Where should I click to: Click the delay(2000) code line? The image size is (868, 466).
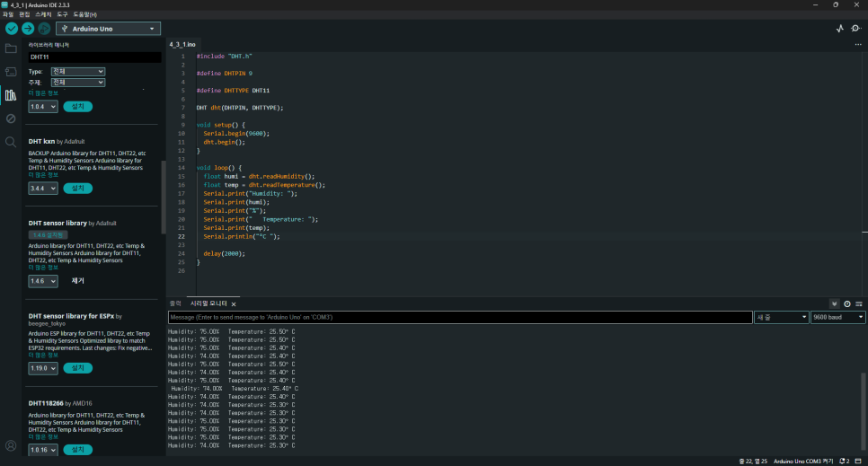click(x=224, y=253)
